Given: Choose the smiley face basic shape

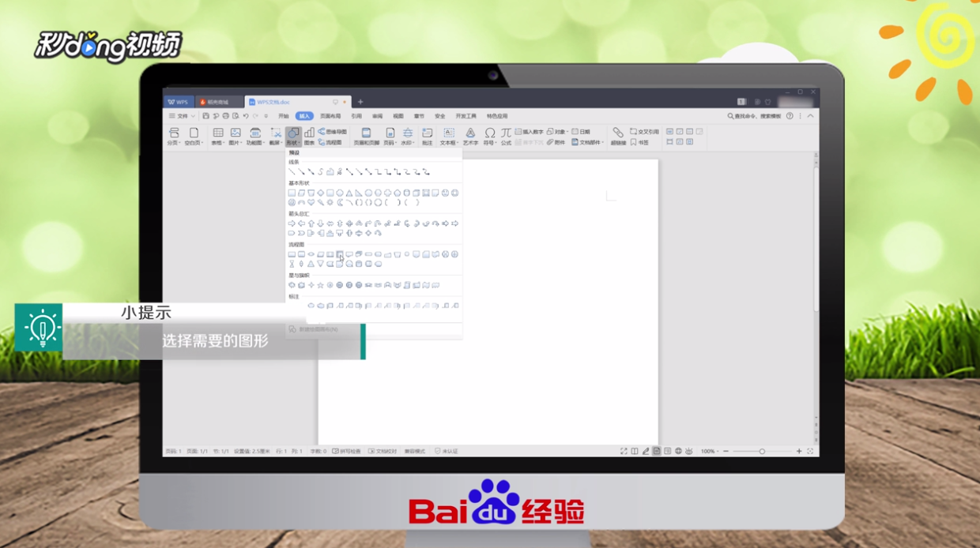Looking at the screenshot, I should click(x=445, y=193).
